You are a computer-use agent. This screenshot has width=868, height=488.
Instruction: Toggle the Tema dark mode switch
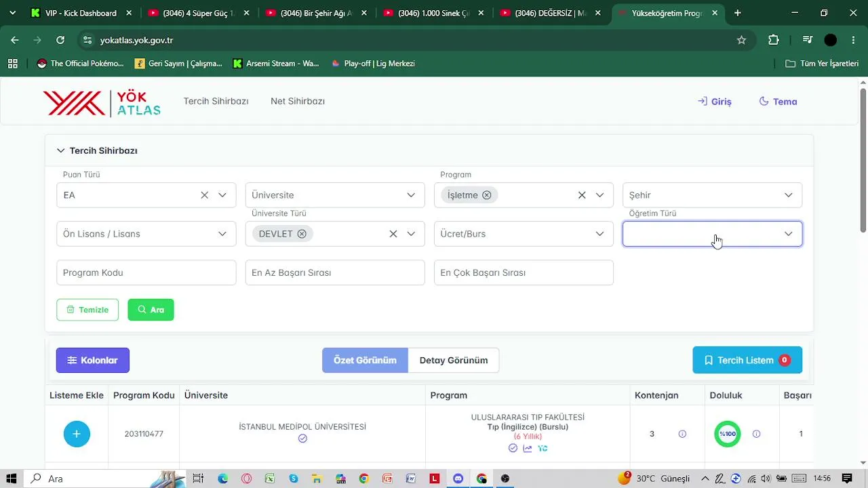click(778, 102)
